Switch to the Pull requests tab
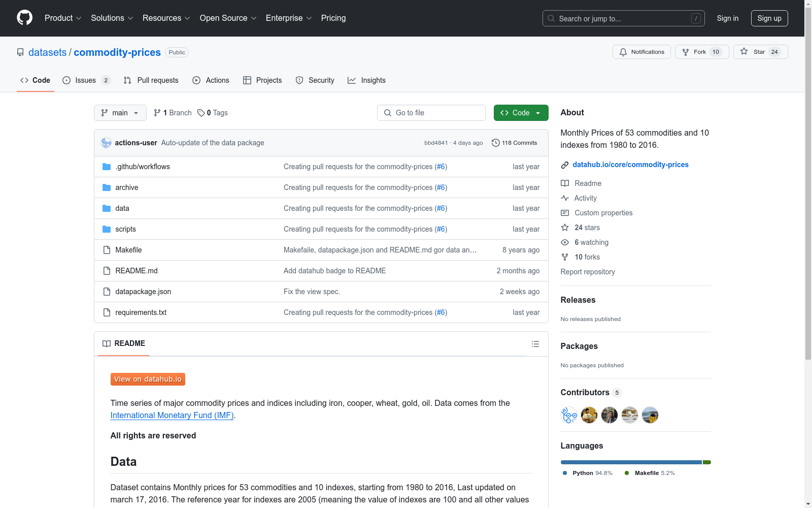This screenshot has height=508, width=812. point(151,80)
